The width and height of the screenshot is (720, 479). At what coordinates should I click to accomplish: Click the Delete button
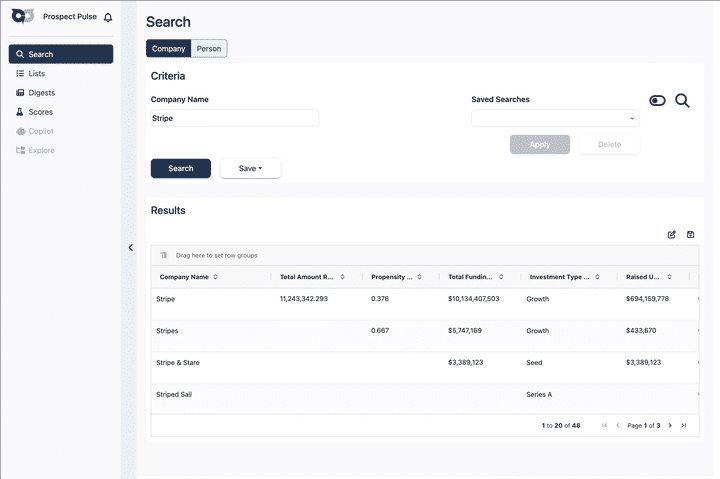click(609, 145)
